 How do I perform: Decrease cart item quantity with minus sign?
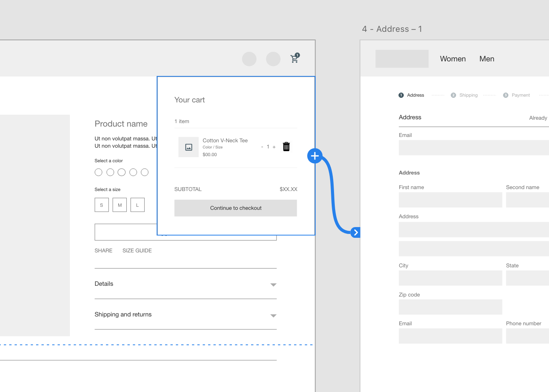pos(262,147)
